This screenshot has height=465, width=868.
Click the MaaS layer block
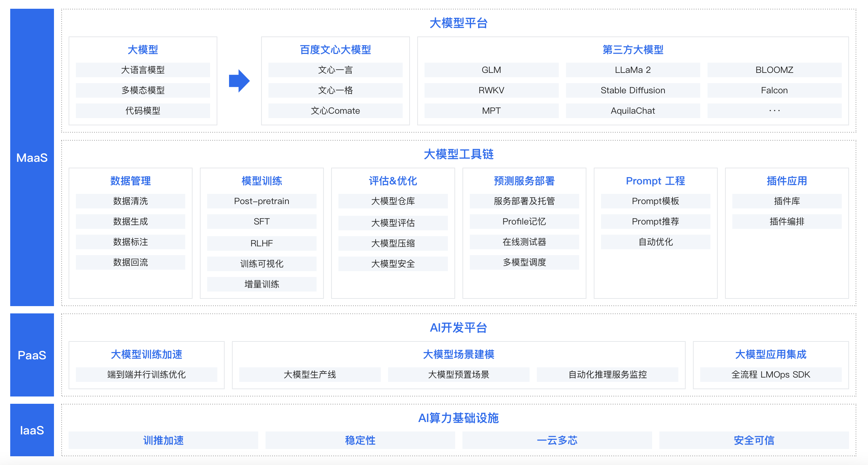coord(32,157)
